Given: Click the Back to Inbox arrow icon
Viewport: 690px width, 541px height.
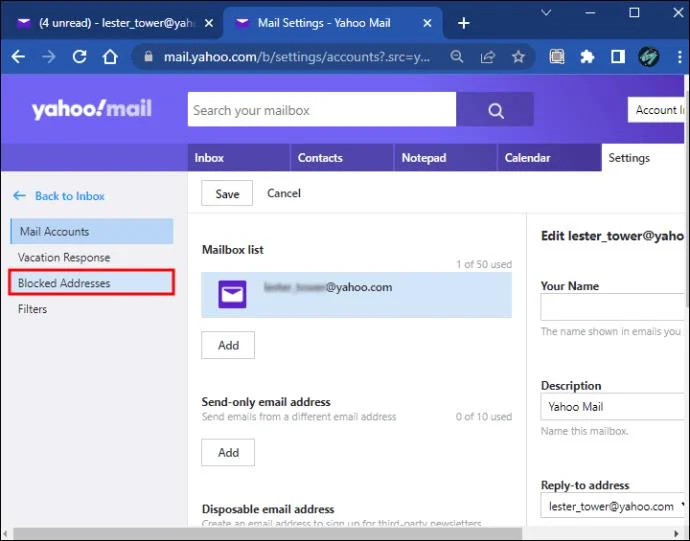Looking at the screenshot, I should pos(19,195).
